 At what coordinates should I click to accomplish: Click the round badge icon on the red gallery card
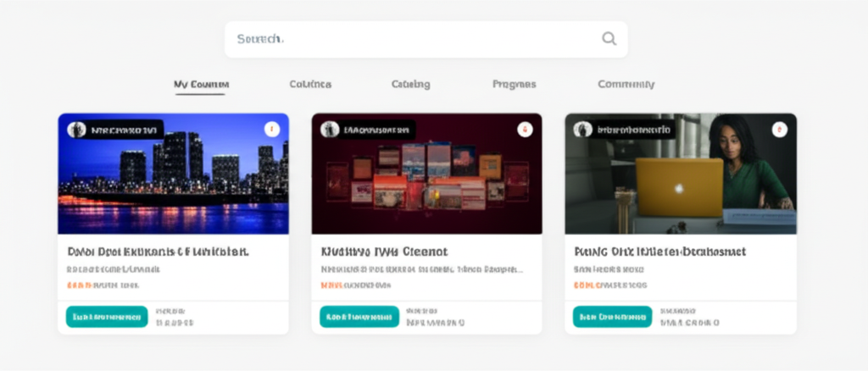click(525, 130)
